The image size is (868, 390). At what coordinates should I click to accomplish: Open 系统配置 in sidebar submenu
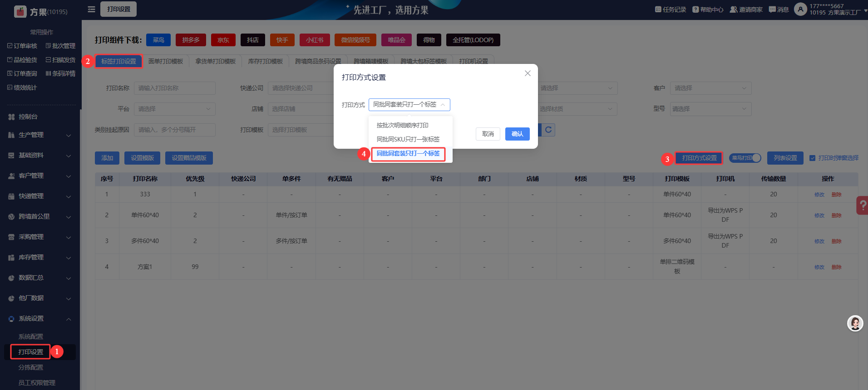click(31, 336)
